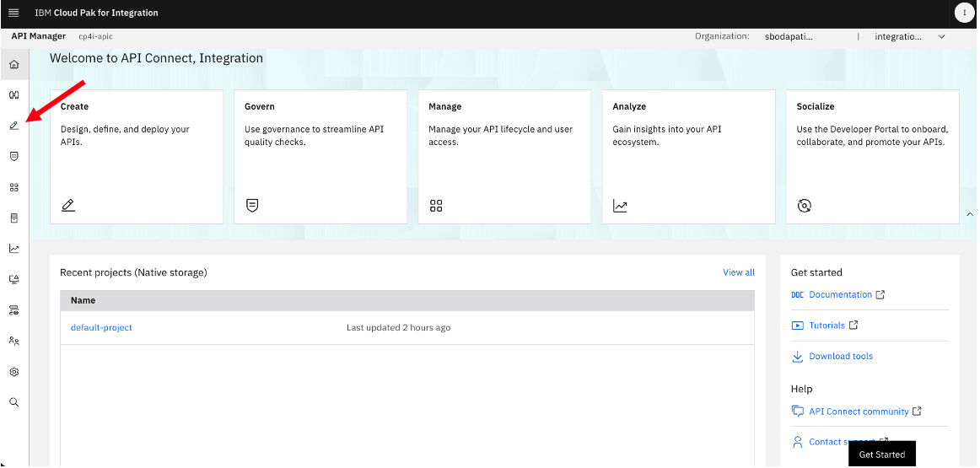The width and height of the screenshot is (980, 468).
Task: Open the Create tile
Action: click(137, 157)
